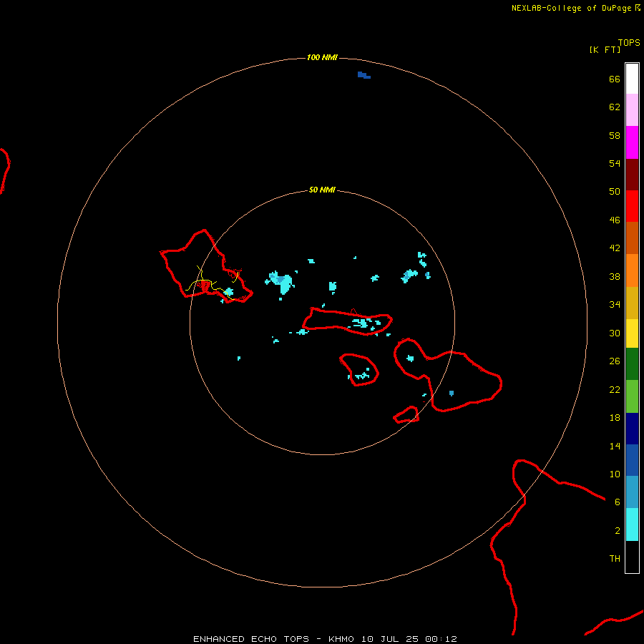Click the cyan echo cluster over Molokai
This screenshot has width=644, height=644.
[364, 323]
